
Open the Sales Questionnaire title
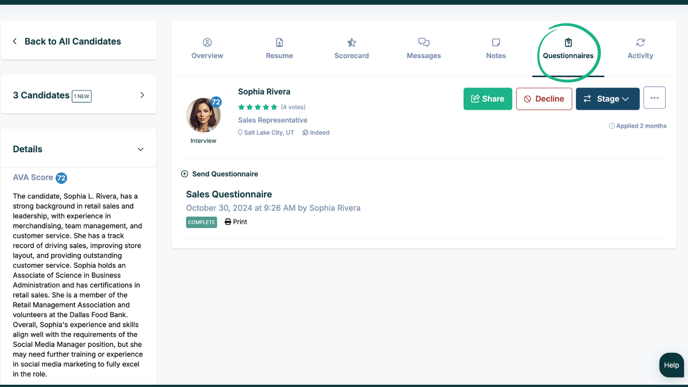(x=229, y=194)
